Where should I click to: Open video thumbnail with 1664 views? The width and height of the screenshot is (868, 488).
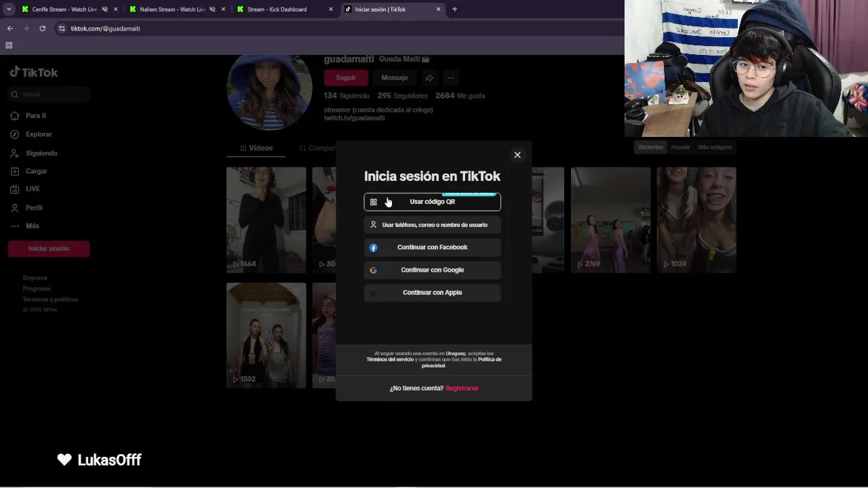[x=267, y=220]
